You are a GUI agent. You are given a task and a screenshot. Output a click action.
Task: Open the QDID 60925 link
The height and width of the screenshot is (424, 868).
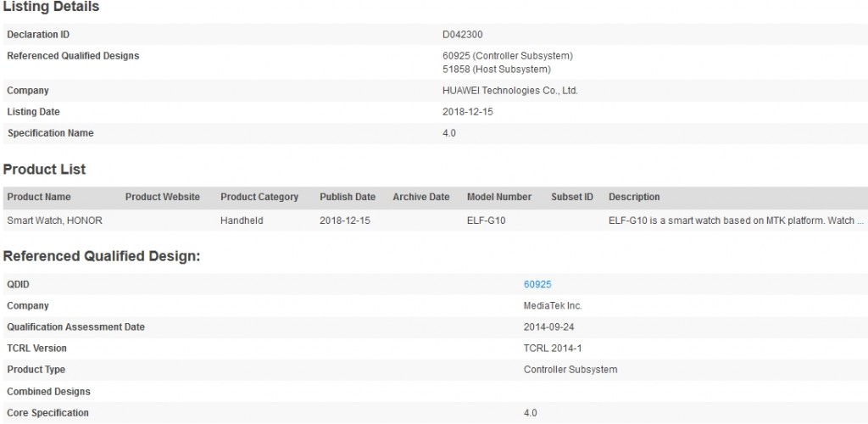point(537,285)
